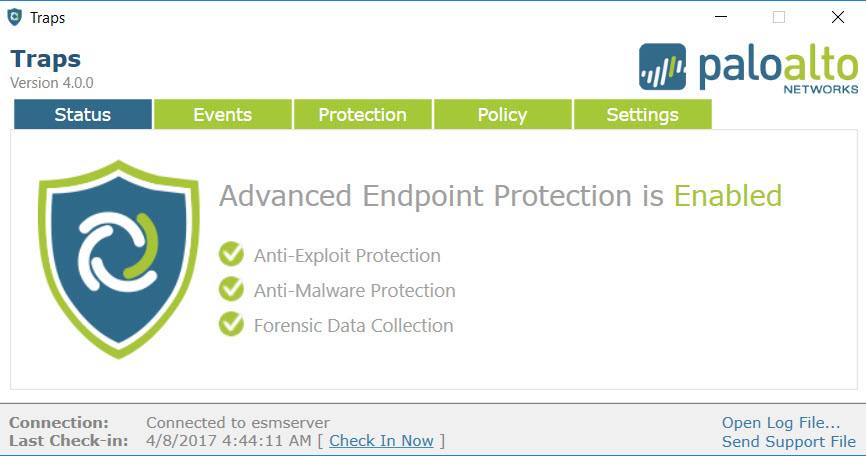866x456 pixels.
Task: Switch to the Status tab
Action: coord(83,115)
